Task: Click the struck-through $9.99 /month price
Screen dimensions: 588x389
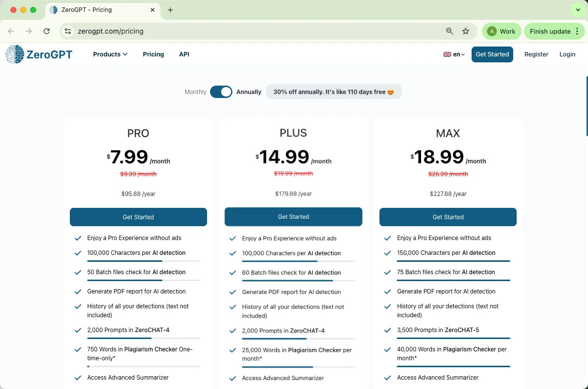Action: (x=138, y=174)
